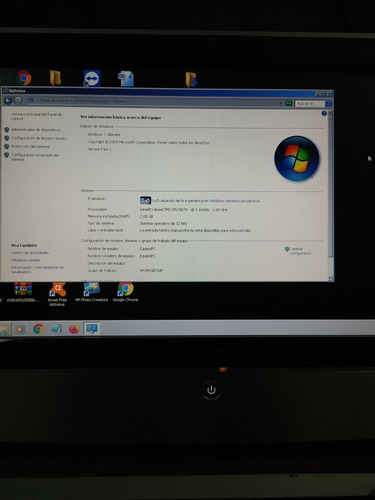
Task: Click the green refresh button in address bar
Action: pos(289,103)
